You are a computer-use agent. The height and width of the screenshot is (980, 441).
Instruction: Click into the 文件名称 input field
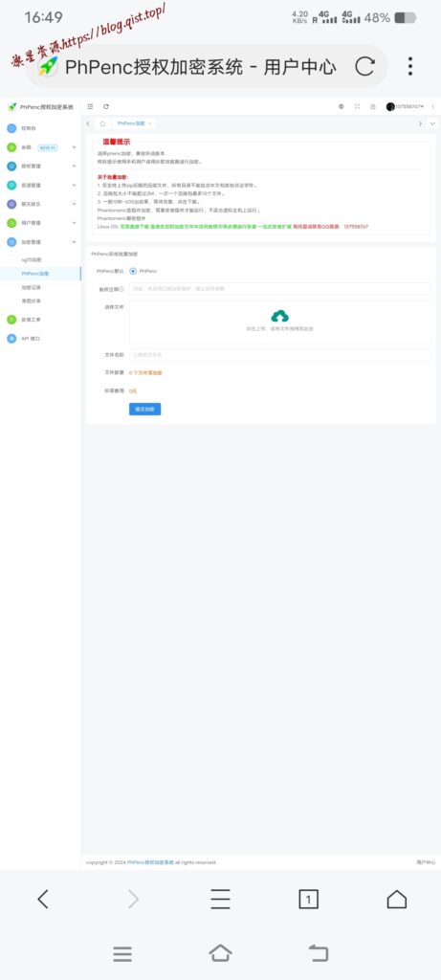click(279, 354)
